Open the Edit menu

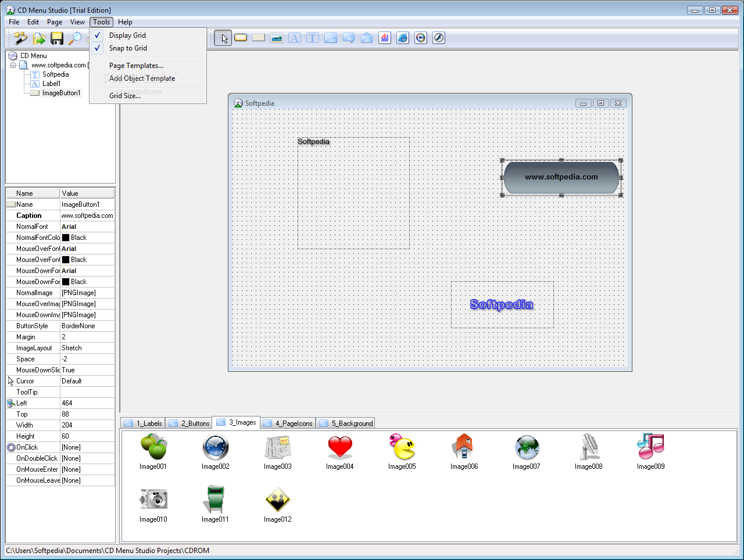point(33,22)
